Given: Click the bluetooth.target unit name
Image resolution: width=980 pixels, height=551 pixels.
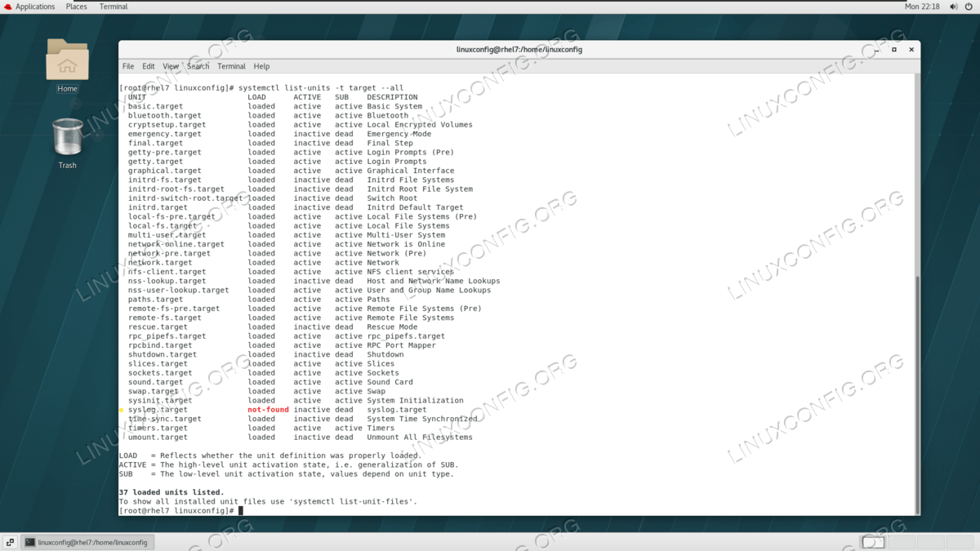Looking at the screenshot, I should pyautogui.click(x=165, y=116).
